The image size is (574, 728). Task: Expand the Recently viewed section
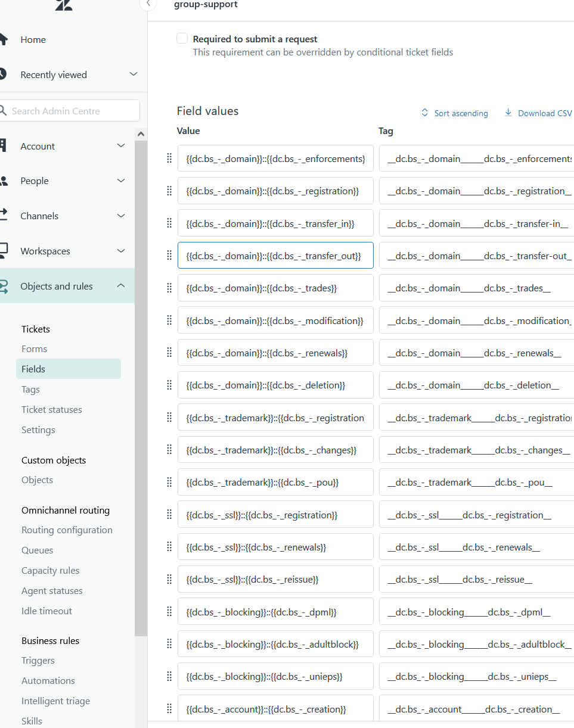[x=132, y=74]
